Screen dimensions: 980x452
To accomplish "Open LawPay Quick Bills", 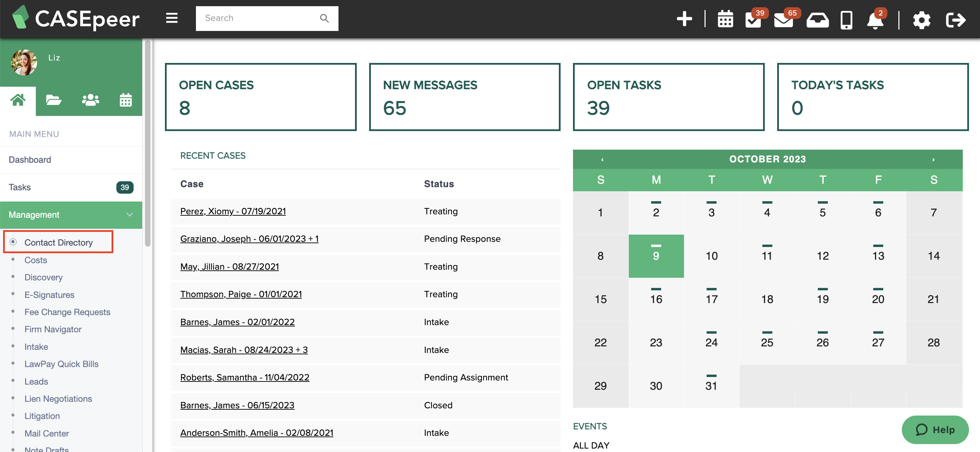I will (x=61, y=364).
